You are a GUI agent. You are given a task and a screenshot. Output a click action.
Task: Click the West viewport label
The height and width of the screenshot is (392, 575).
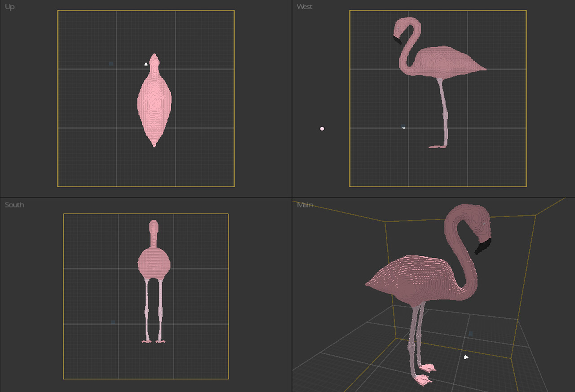[304, 7]
